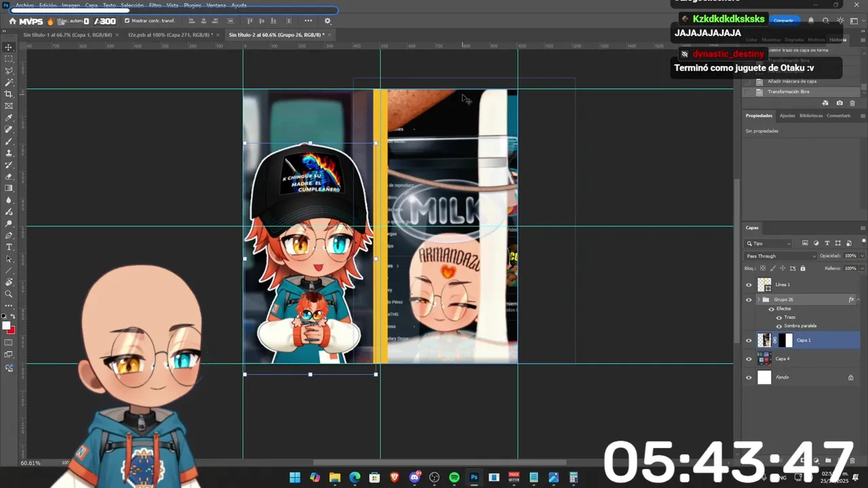Hide the Fondo layer
Viewport: 868px width, 488px height.
coord(749,378)
